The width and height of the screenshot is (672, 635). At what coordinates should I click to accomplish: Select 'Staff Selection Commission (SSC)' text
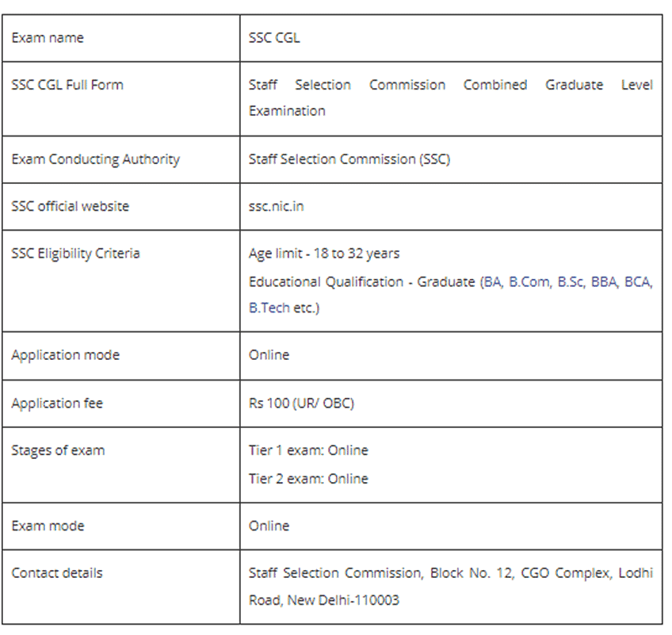point(349,159)
